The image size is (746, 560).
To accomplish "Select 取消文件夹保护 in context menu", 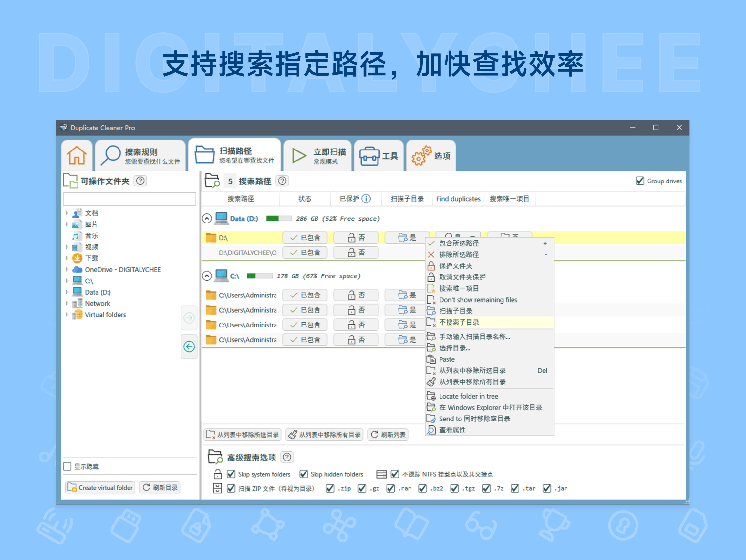I will pyautogui.click(x=489, y=277).
